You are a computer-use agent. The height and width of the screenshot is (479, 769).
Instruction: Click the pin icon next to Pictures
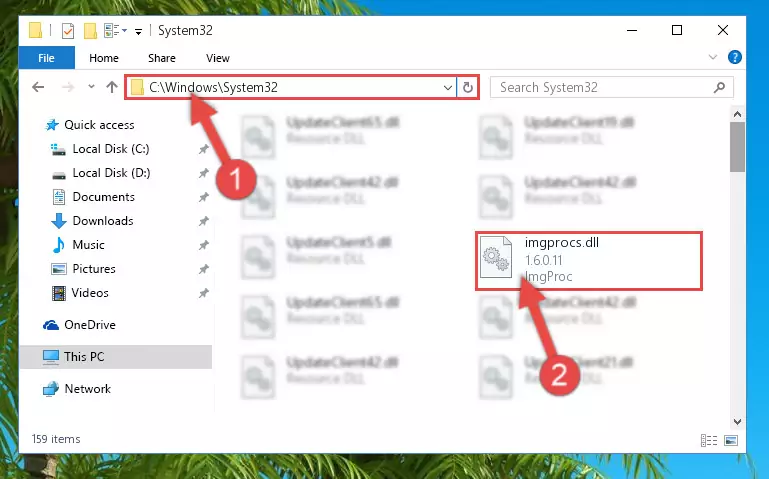tap(203, 269)
